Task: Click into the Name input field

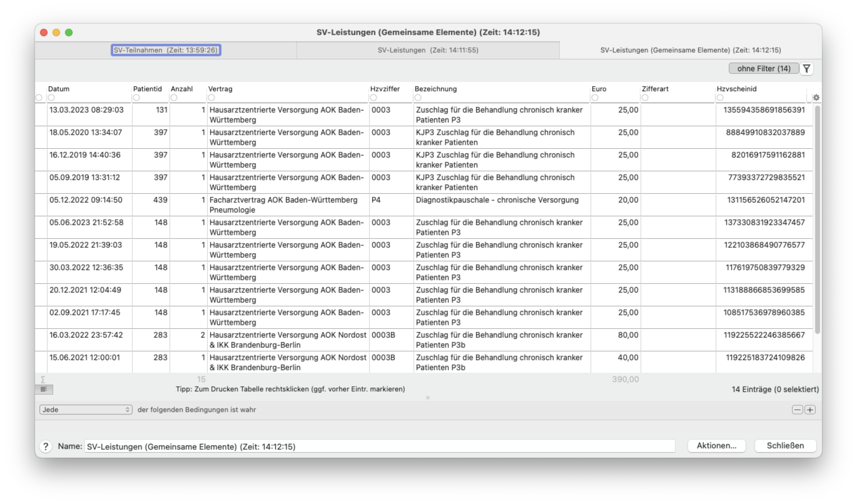Action: [x=380, y=446]
